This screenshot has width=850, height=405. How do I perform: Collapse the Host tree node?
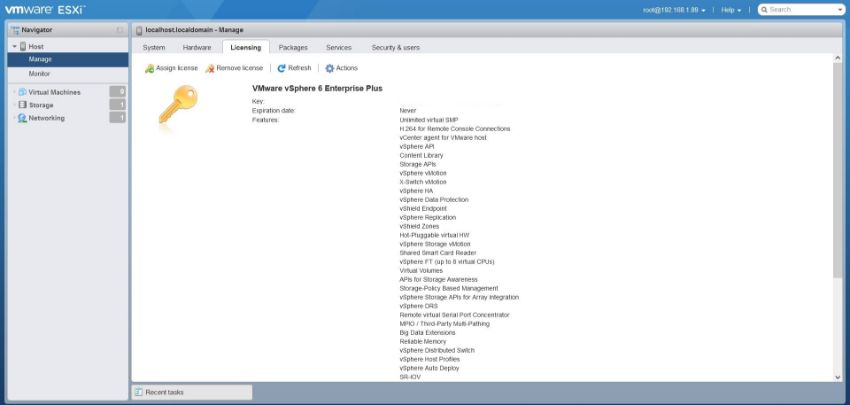click(15, 47)
